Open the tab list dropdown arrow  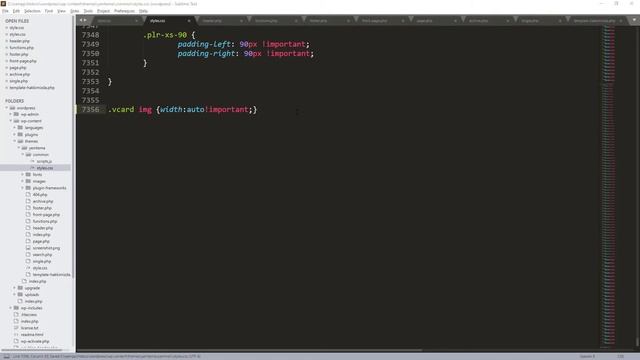pos(634,20)
